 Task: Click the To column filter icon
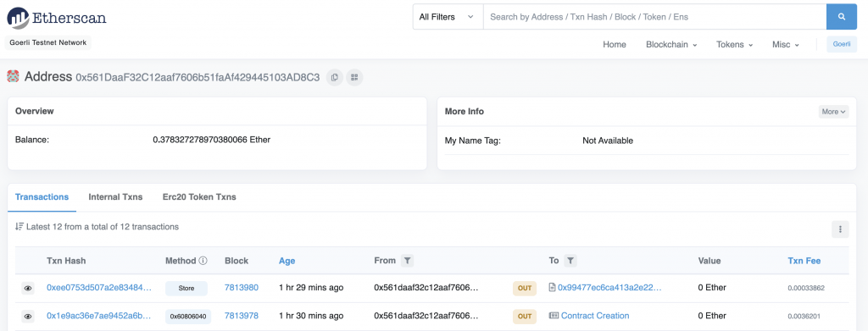pos(570,260)
